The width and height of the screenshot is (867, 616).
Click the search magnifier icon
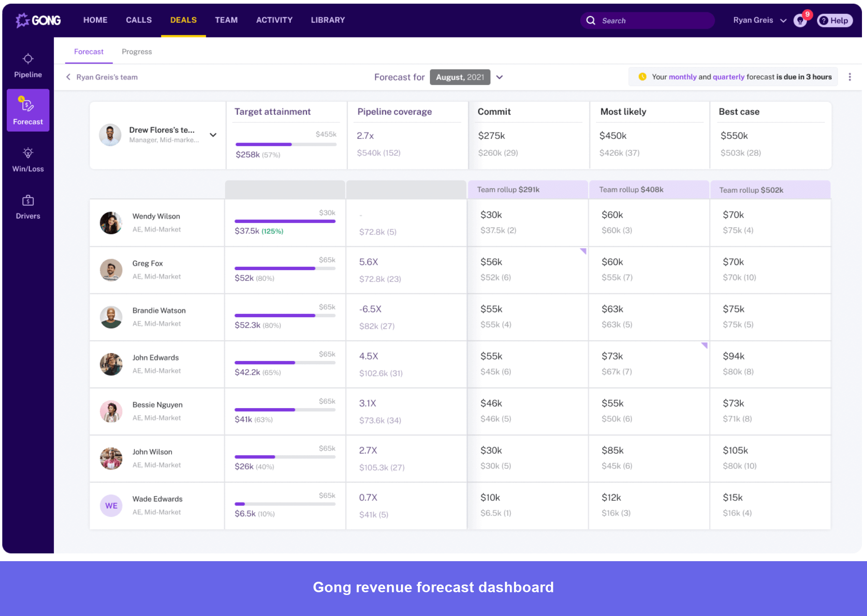[x=591, y=20]
